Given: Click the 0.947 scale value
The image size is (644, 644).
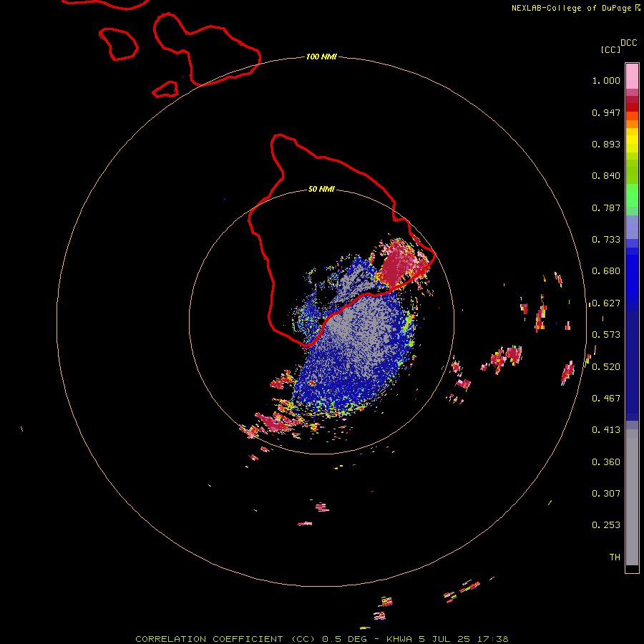Looking at the screenshot, I should tap(606, 112).
